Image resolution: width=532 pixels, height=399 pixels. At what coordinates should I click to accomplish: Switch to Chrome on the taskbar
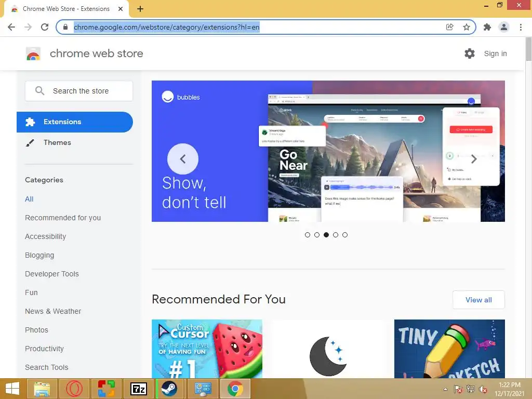tap(235, 389)
